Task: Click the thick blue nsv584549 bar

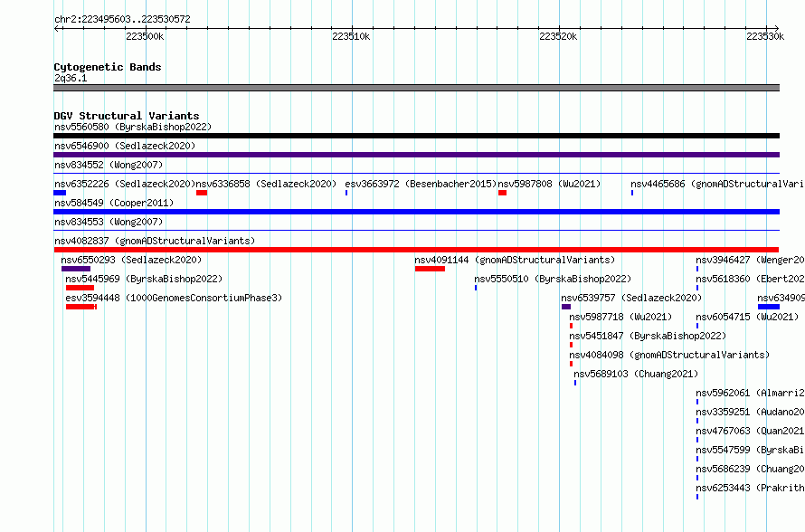Action: 416,212
